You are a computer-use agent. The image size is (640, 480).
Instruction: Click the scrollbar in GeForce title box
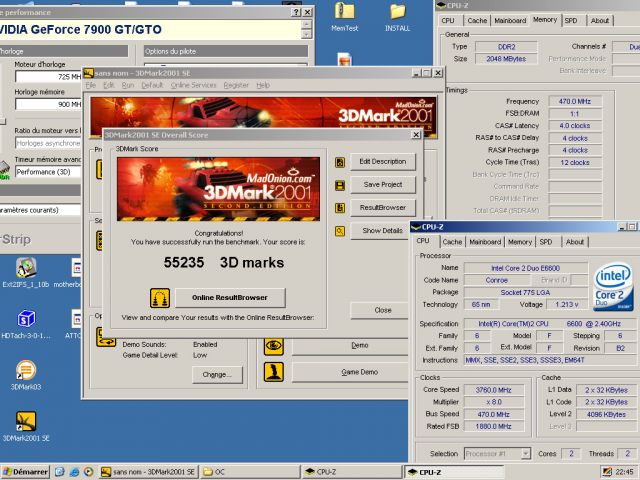[307, 29]
